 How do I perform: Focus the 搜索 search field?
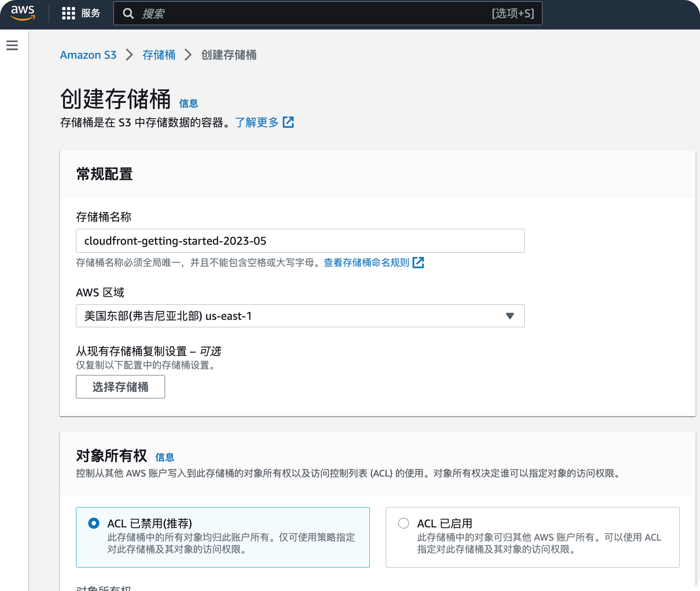click(327, 14)
